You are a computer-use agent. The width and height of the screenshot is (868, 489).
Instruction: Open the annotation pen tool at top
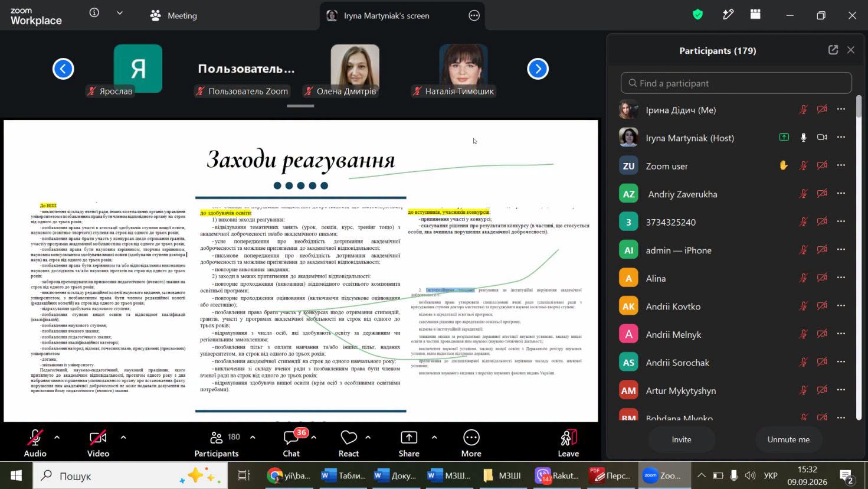pyautogui.click(x=728, y=15)
